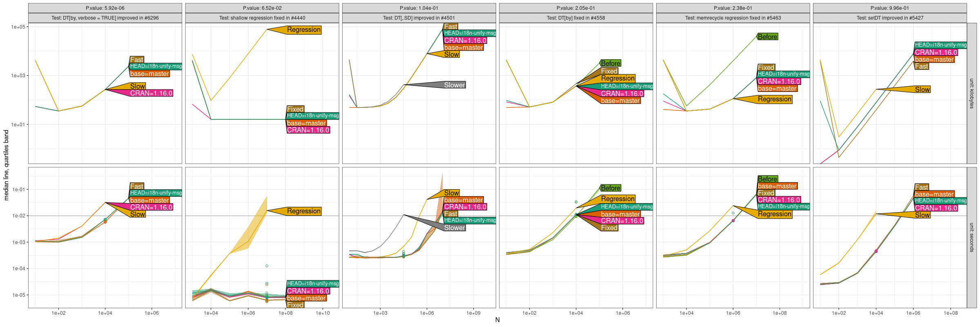Click 'Fixed' label in shallow regression seconds panel
980x327 pixels.
coord(295,305)
